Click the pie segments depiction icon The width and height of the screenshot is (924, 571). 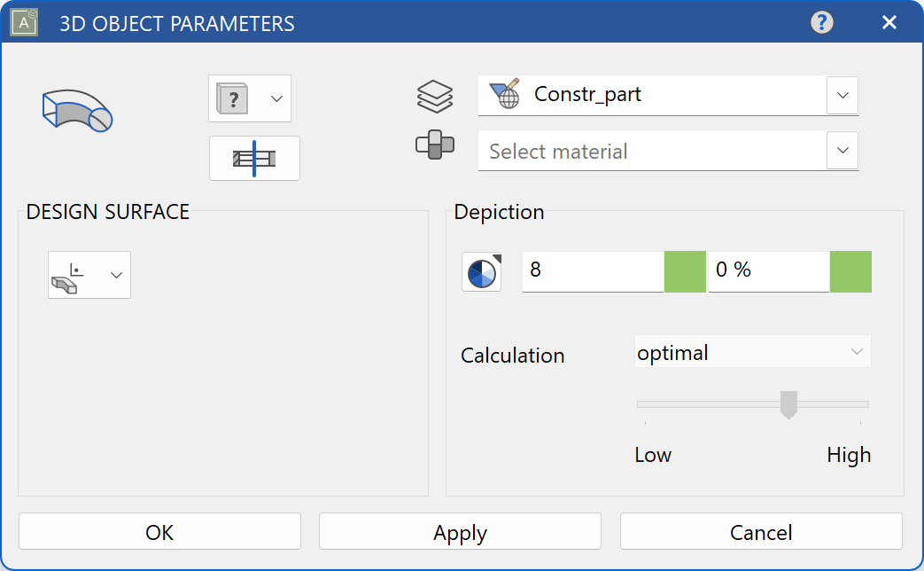[480, 271]
